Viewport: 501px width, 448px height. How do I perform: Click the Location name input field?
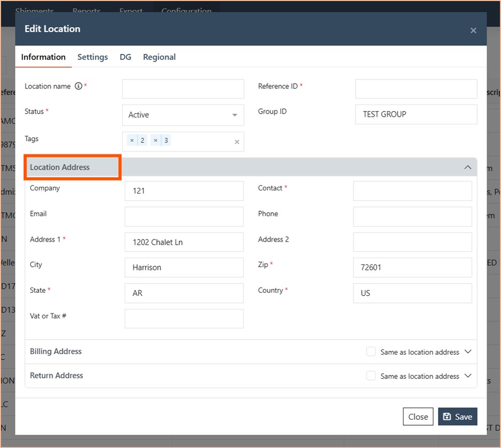(183, 89)
